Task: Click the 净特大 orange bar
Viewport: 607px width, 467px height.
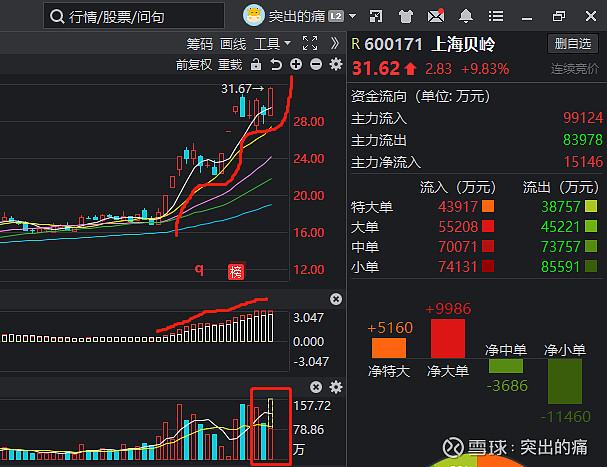Action: pos(389,348)
